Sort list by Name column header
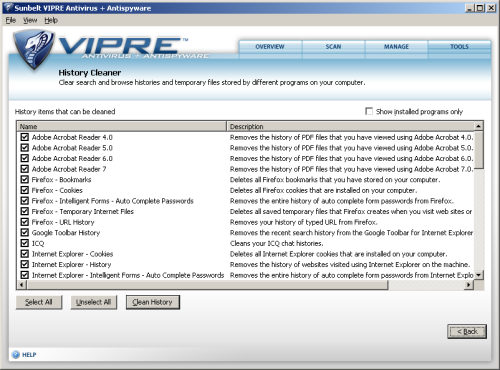The image size is (500, 370). click(x=122, y=126)
